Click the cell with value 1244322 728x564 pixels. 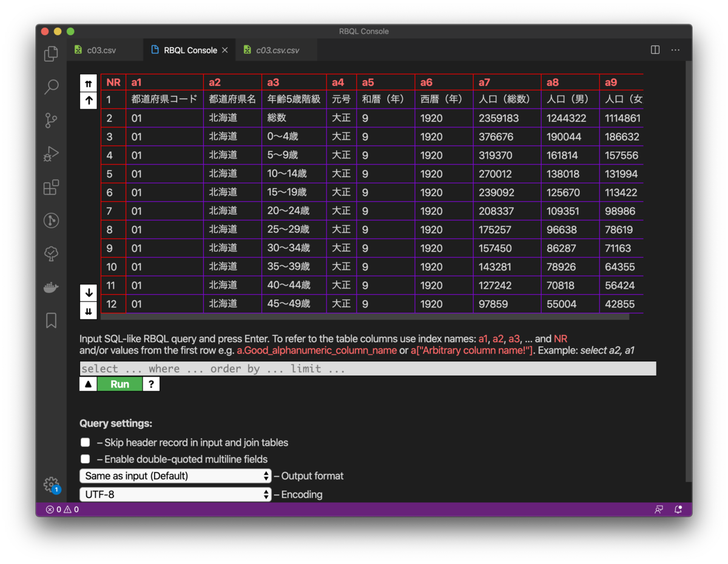click(x=570, y=118)
